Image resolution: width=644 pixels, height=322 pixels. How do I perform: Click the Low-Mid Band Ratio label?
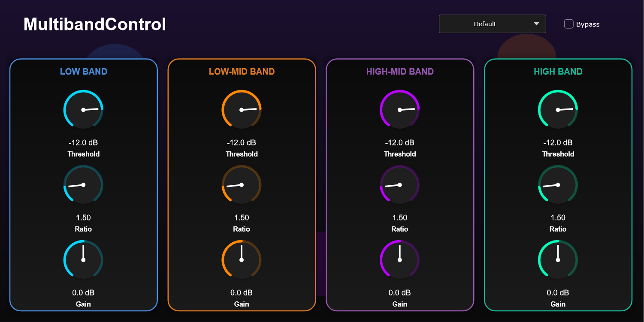tap(242, 229)
